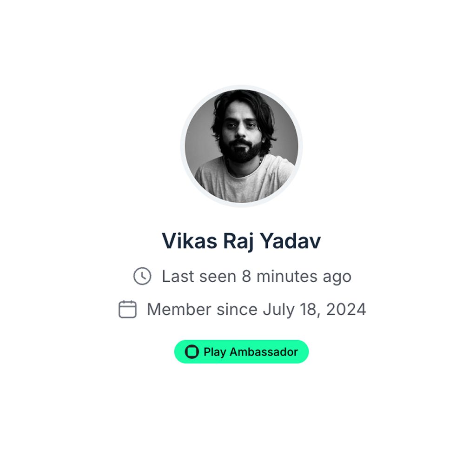Screen dimensions: 476x476
Task: Click the rounded square icon in Play Ambassador badge
Action: (x=192, y=351)
